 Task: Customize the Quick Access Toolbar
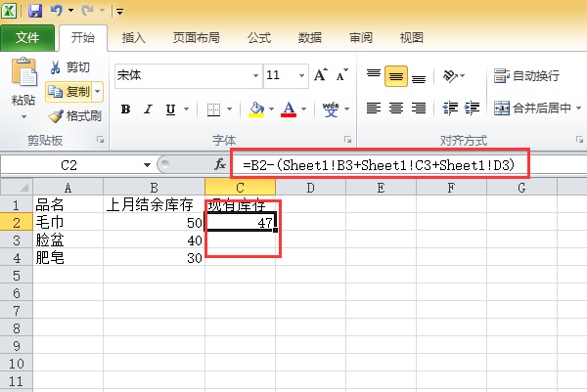pyautogui.click(x=119, y=12)
